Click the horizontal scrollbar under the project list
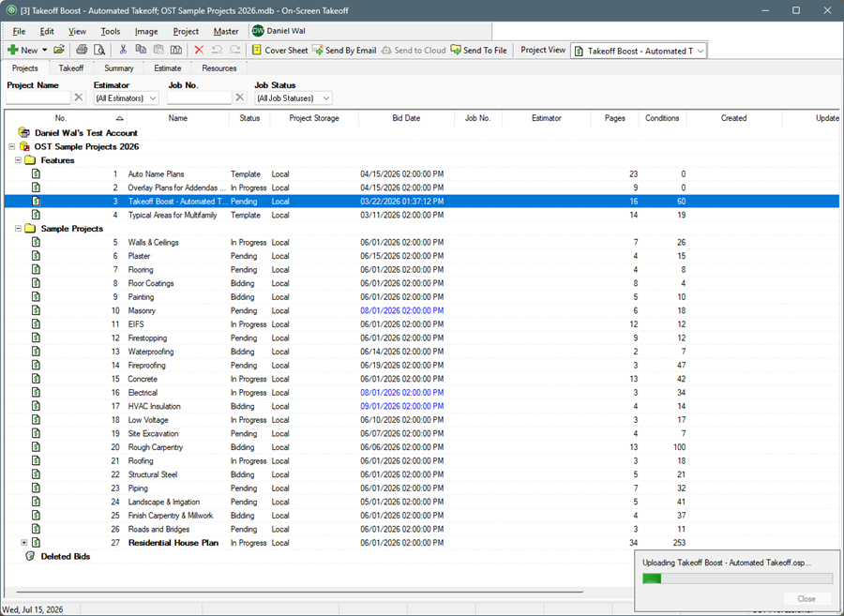 [x=300, y=592]
